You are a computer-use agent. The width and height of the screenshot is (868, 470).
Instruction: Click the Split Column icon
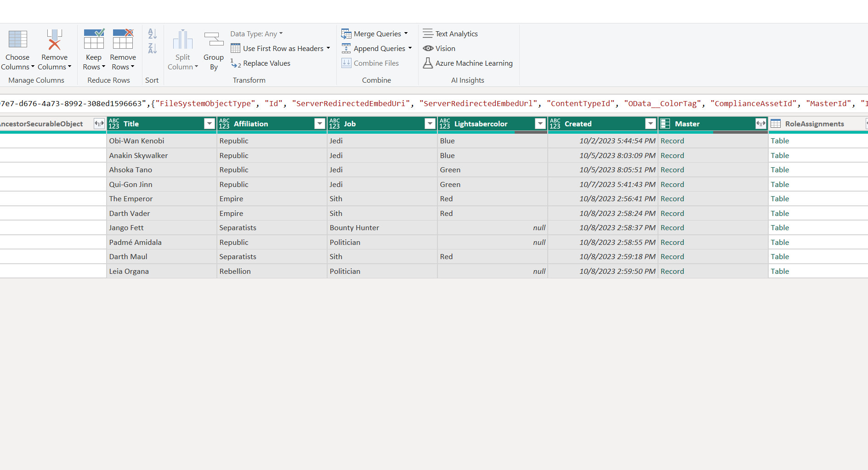183,40
